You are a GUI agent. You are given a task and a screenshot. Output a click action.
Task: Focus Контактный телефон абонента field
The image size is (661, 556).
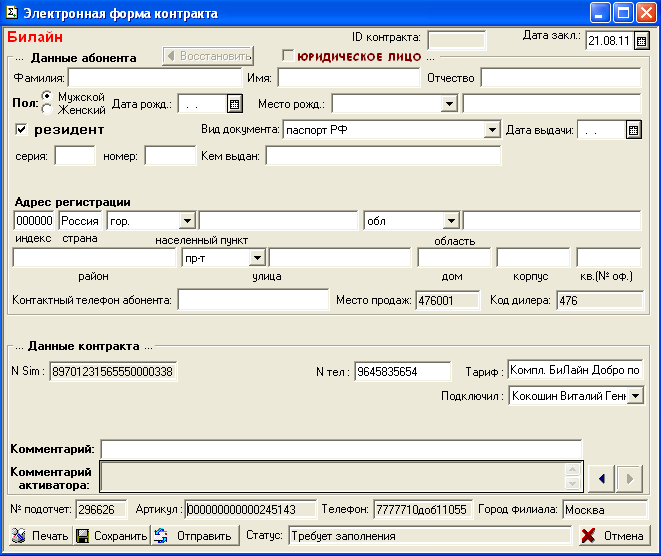[x=253, y=300]
